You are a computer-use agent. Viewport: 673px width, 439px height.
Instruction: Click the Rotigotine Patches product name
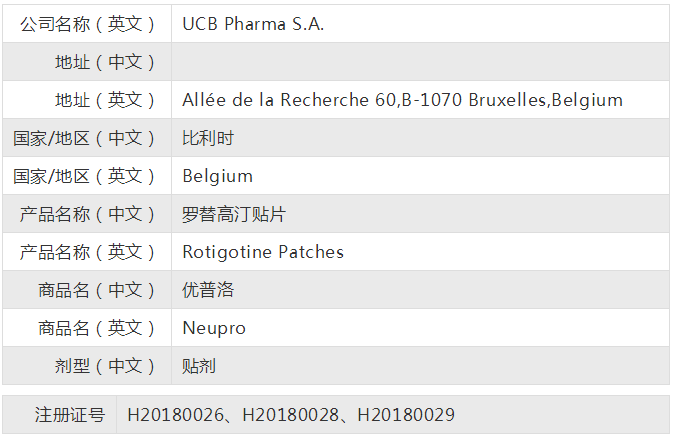(x=263, y=252)
